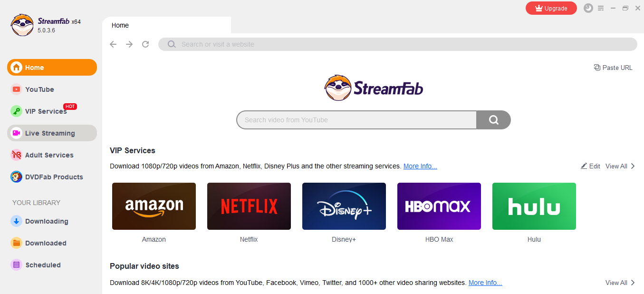Follow Popular video sites More Info link
Viewport: 644px width, 294px height.
click(x=485, y=283)
